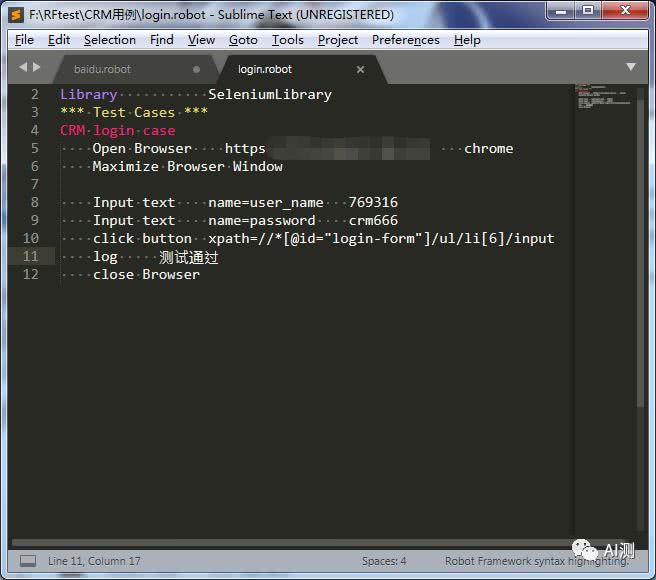Go to next tab with right arrow
Screen dimensions: 656x580
[x=37, y=67]
